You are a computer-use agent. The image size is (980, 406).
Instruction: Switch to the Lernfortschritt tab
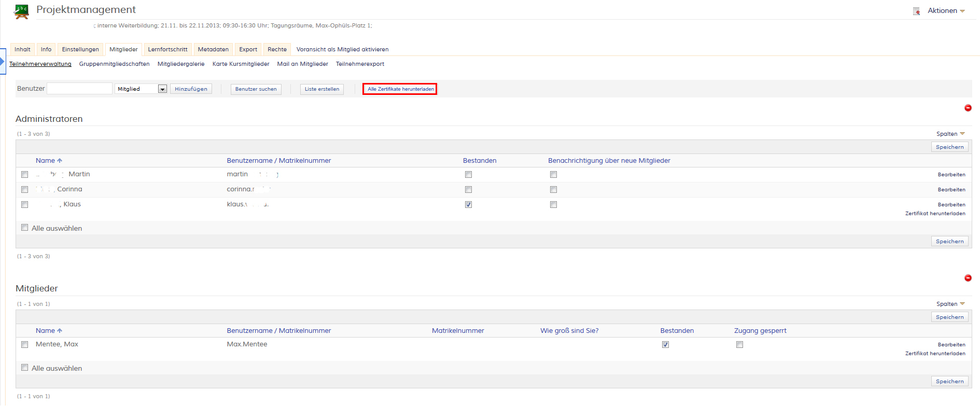pyautogui.click(x=167, y=49)
